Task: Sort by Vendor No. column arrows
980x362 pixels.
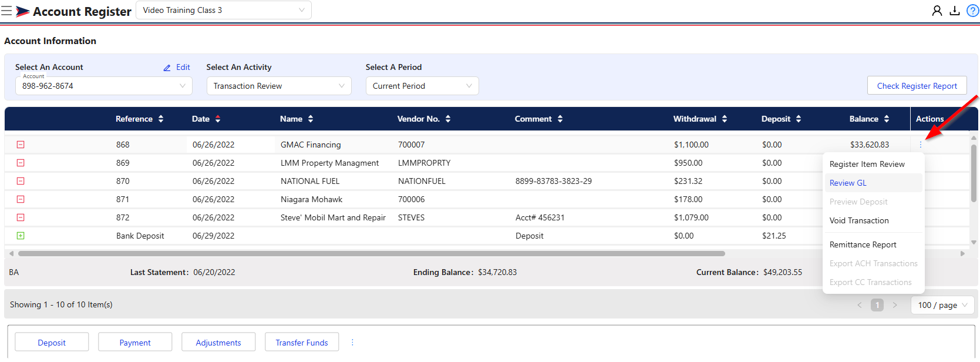Action: [x=448, y=119]
